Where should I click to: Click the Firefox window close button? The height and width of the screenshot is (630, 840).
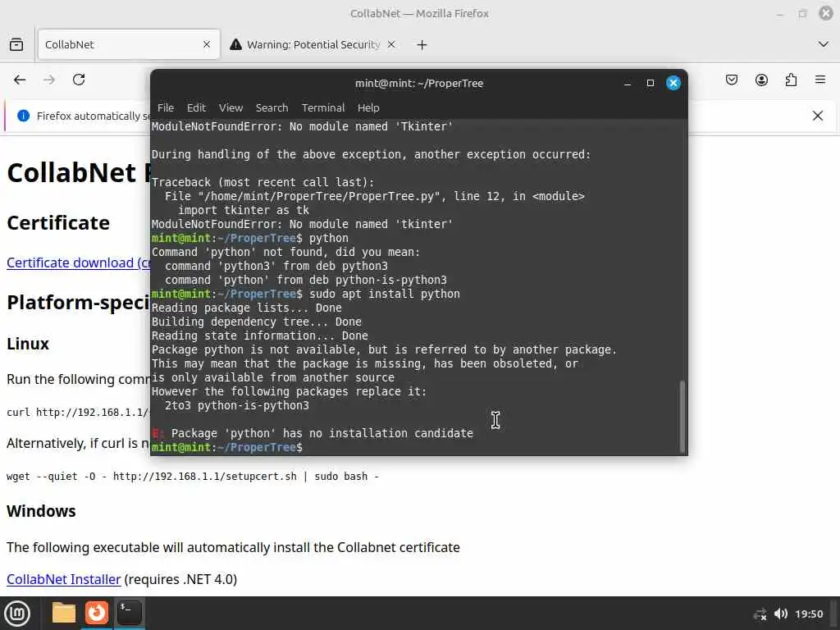pos(825,13)
